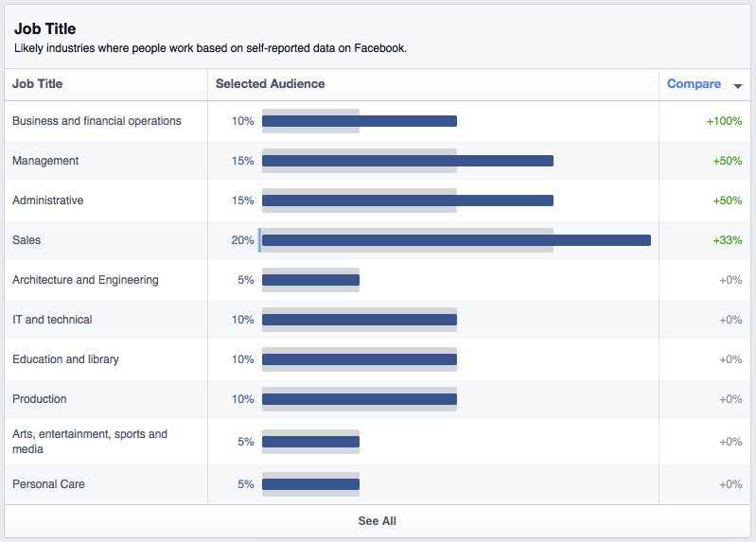The height and width of the screenshot is (542, 756).
Task: Click the Compare column header link
Action: pos(694,84)
